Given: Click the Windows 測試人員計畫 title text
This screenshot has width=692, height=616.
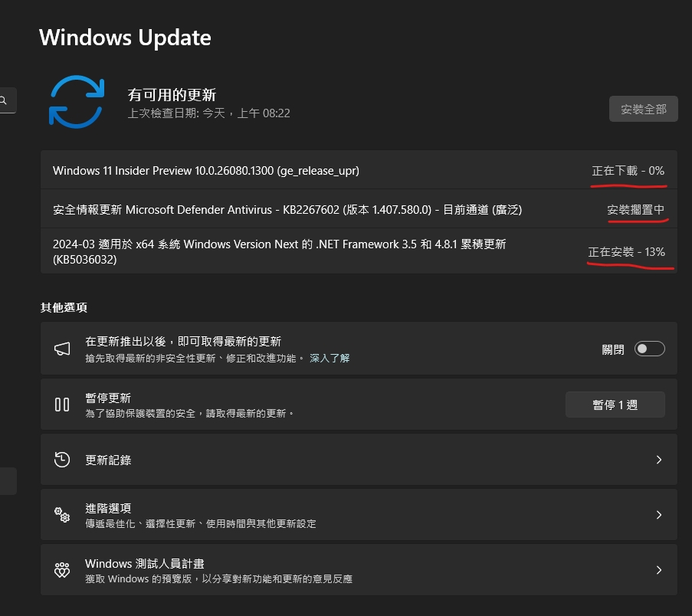Looking at the screenshot, I should pyautogui.click(x=145, y=563).
